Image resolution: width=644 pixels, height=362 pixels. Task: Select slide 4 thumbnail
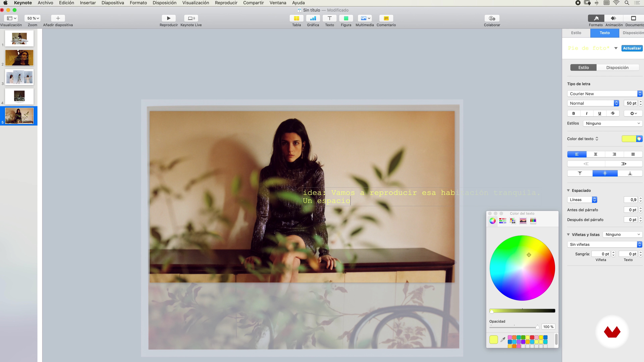point(19,96)
